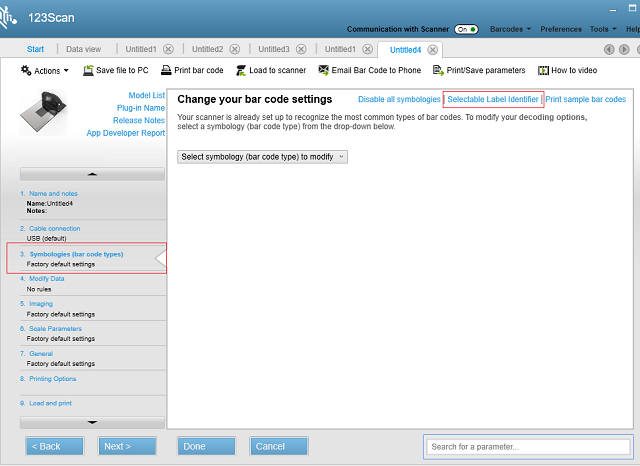The image size is (640, 466).
Task: Close the Untitled2 tab
Action: tap(237, 49)
